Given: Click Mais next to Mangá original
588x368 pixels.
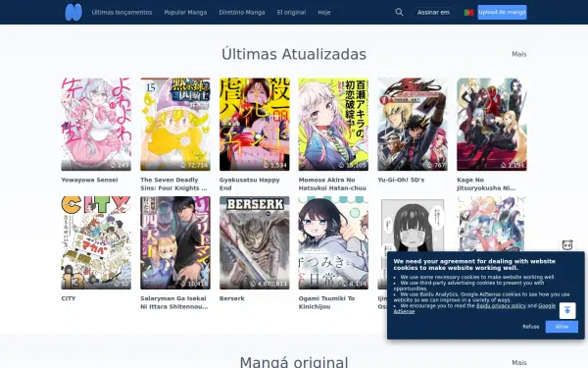Looking at the screenshot, I should 519,362.
